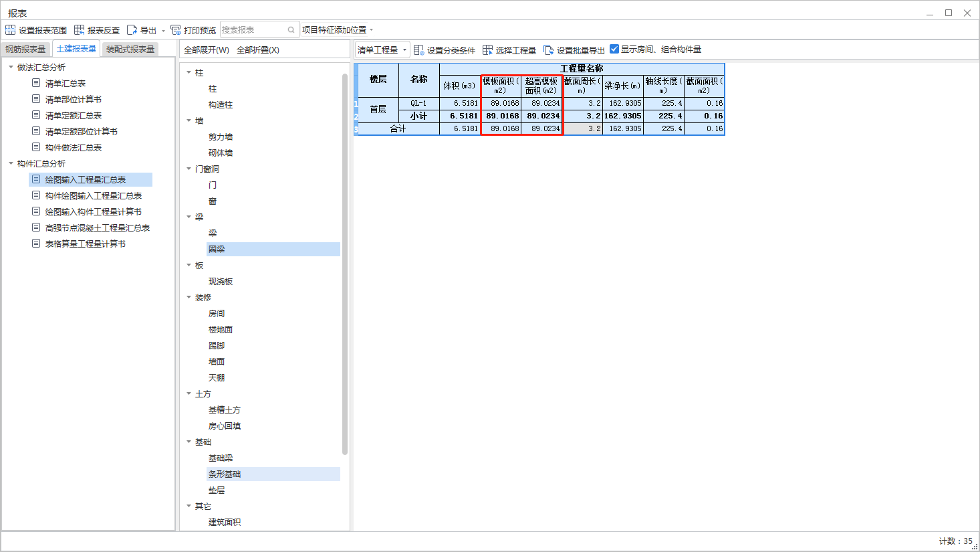Collapse the 门窗洞 category
980x552 pixels.
(x=189, y=169)
